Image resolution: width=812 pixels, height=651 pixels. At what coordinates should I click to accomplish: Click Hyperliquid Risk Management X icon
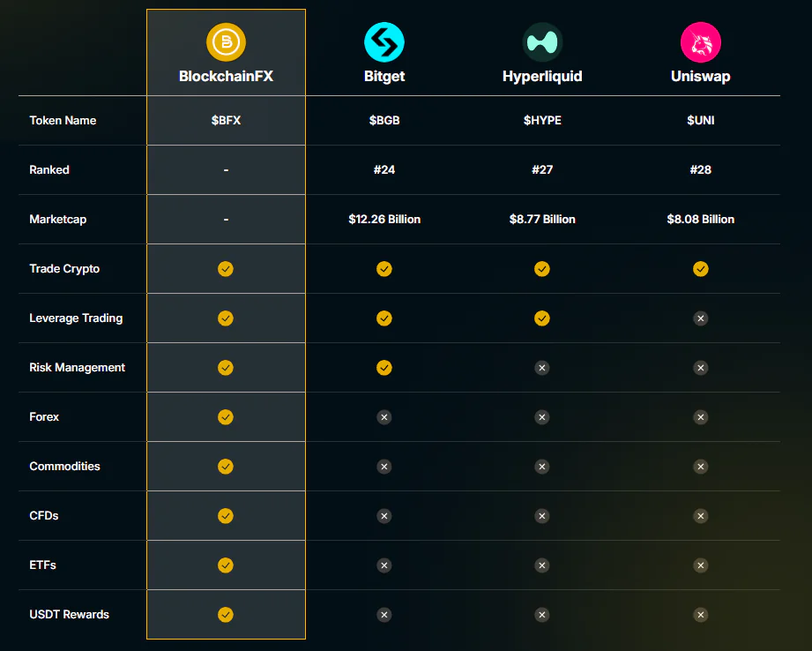tap(542, 367)
